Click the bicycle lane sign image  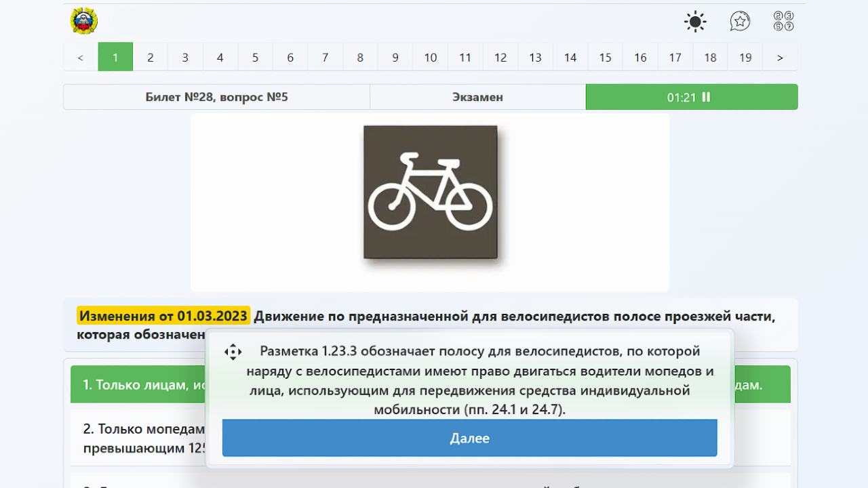coord(429,193)
